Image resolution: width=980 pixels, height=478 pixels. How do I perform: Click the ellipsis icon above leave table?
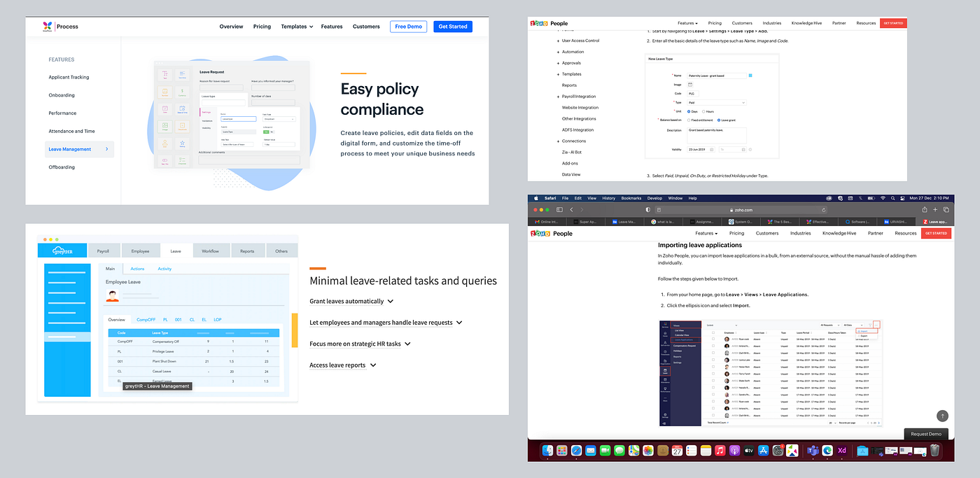(x=876, y=325)
